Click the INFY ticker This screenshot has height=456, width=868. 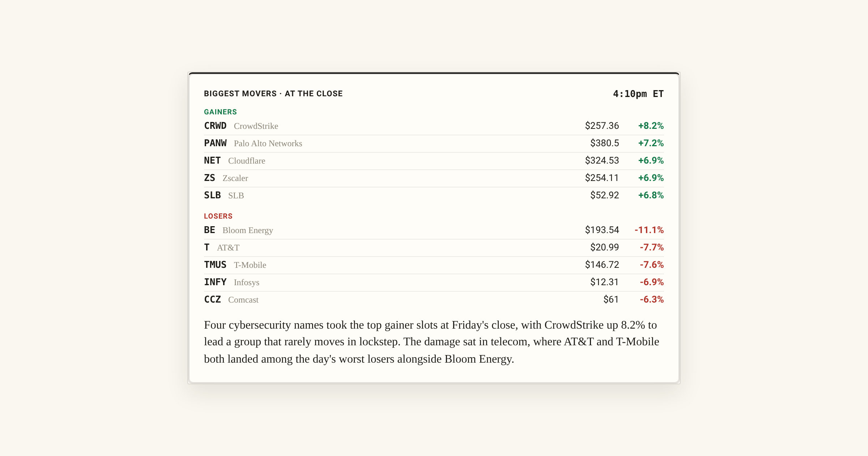215,282
